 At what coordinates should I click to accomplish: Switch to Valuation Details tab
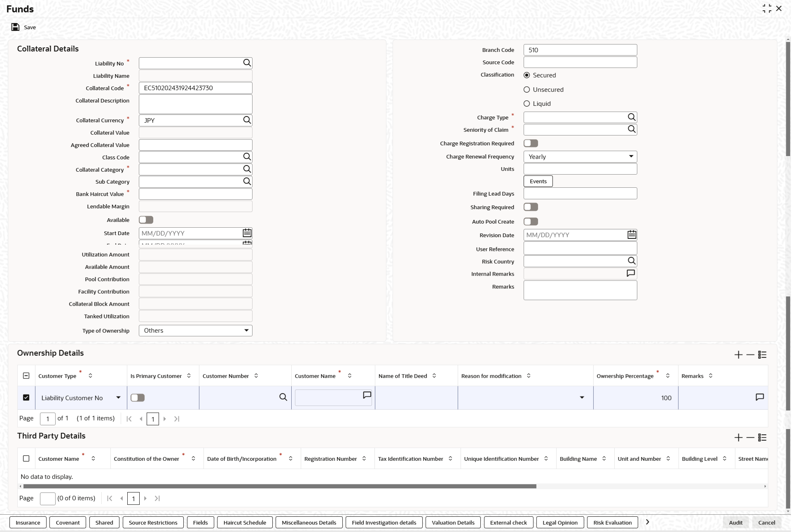pos(453,523)
